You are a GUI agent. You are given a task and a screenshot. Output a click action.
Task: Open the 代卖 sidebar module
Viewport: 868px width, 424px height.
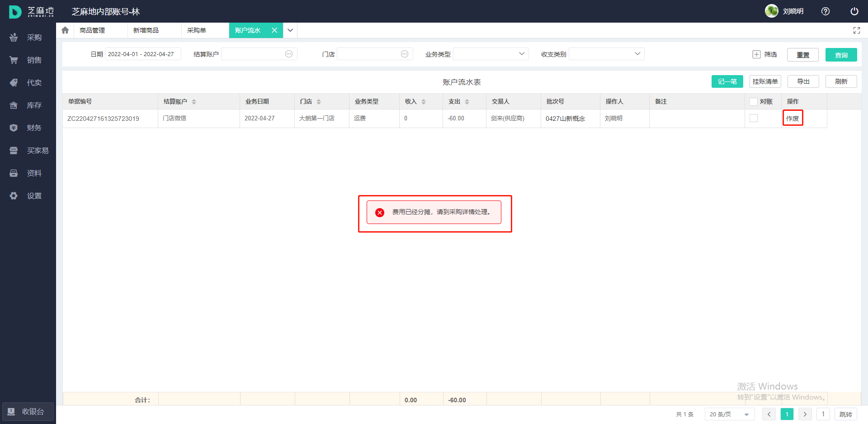point(28,83)
